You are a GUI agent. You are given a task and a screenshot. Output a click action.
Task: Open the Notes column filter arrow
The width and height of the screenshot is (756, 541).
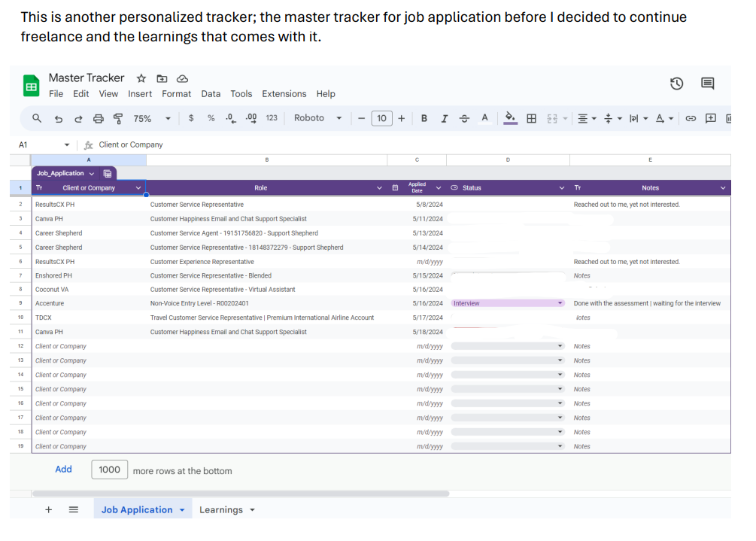click(x=723, y=188)
